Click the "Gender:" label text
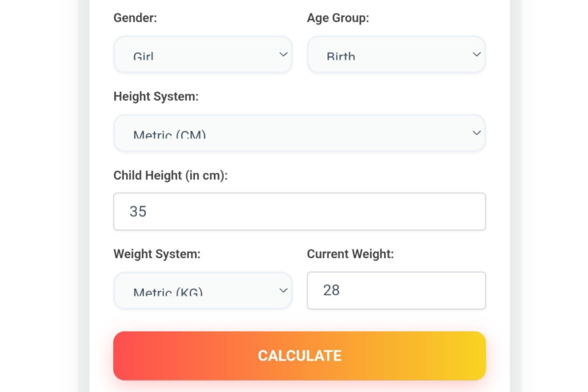This screenshot has width=588, height=392. coord(135,18)
